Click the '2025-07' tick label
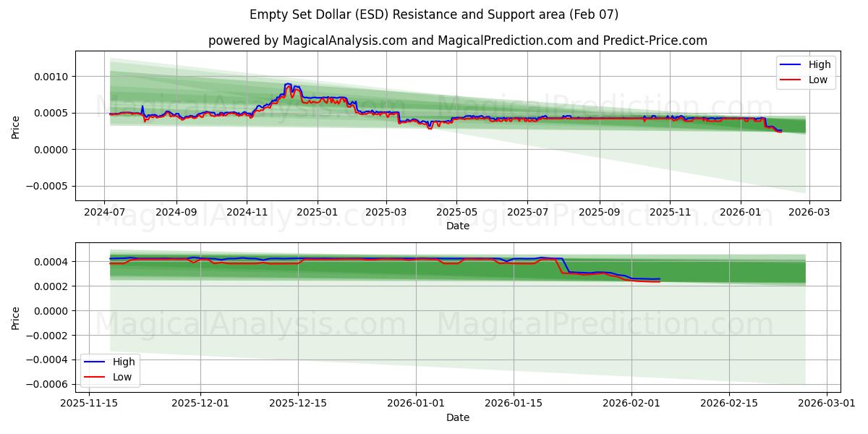 coord(527,213)
